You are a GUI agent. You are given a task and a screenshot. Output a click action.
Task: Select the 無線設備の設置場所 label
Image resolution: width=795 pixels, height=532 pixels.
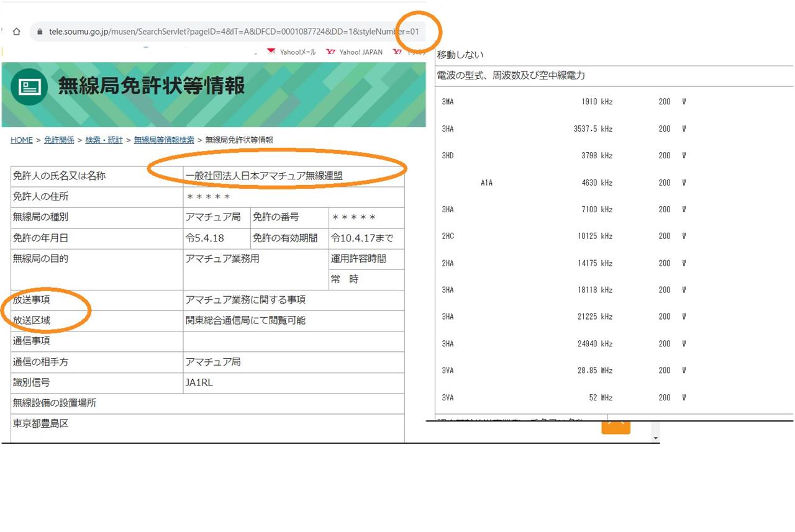[x=55, y=404]
